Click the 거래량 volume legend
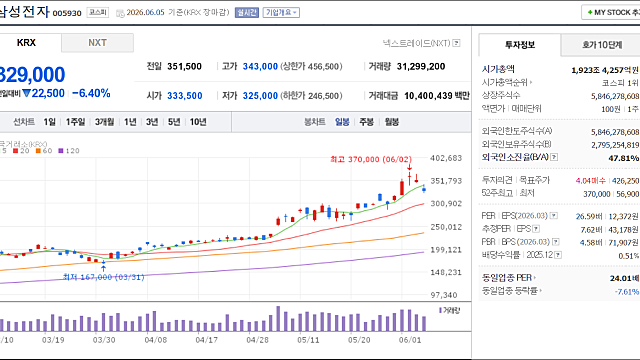640x360 pixels. click(x=449, y=310)
